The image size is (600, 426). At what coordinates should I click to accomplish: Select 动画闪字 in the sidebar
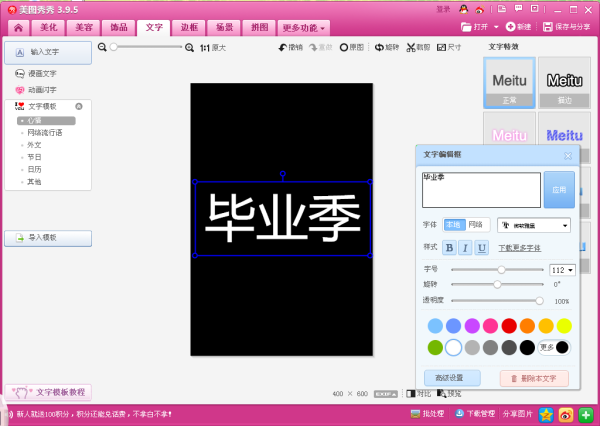[36, 90]
